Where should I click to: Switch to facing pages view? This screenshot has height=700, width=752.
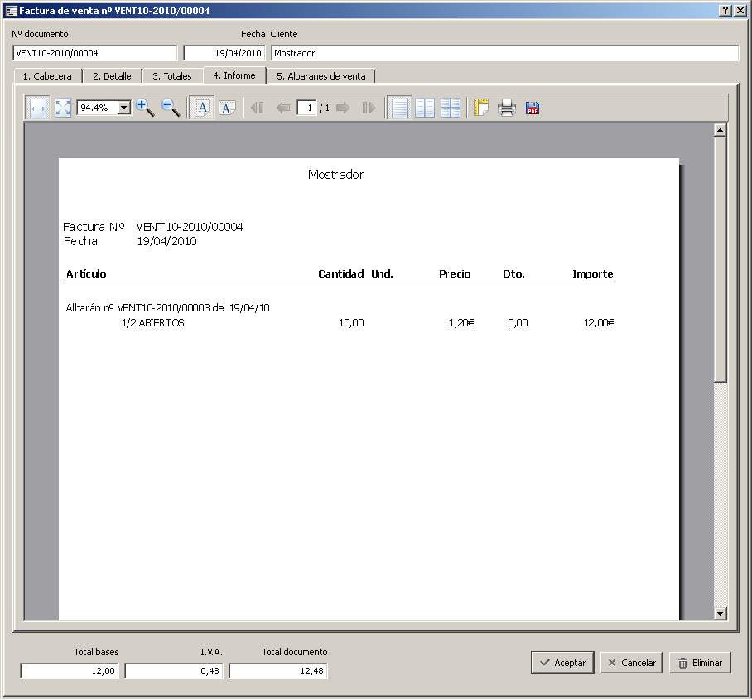pyautogui.click(x=425, y=108)
